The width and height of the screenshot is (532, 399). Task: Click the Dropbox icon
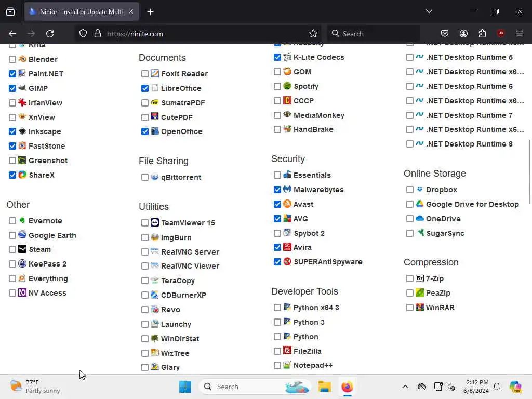[x=420, y=189]
